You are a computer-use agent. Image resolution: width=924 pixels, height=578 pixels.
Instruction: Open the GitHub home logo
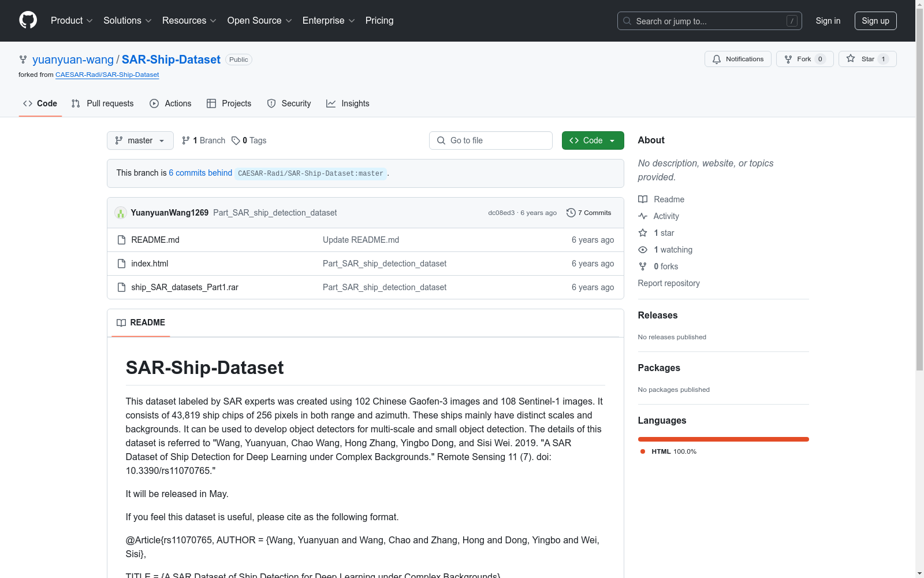click(x=28, y=20)
